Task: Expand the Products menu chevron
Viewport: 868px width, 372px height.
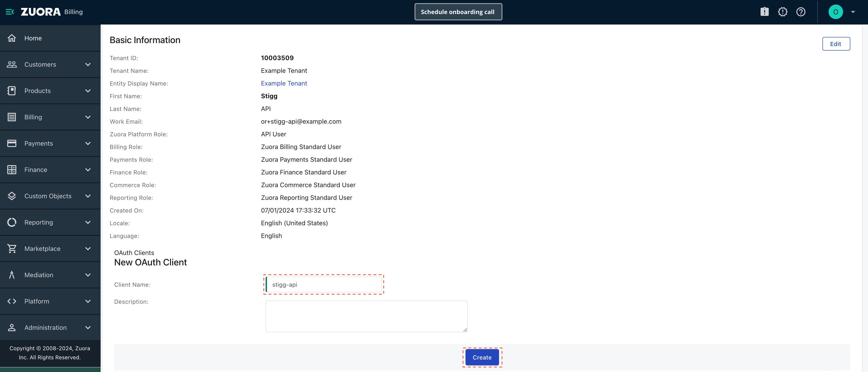Action: click(x=88, y=91)
